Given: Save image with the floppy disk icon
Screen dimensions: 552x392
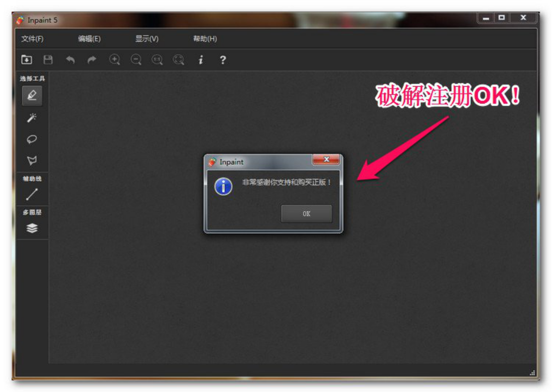Looking at the screenshot, I should [48, 60].
